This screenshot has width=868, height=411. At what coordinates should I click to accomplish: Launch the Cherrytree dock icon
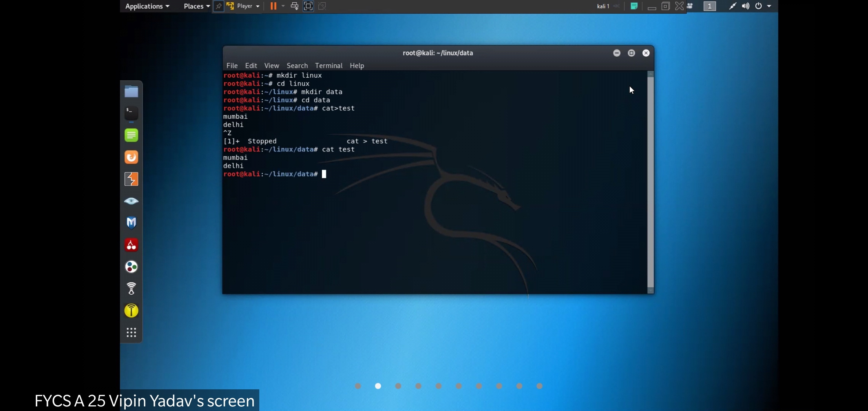pyautogui.click(x=131, y=245)
